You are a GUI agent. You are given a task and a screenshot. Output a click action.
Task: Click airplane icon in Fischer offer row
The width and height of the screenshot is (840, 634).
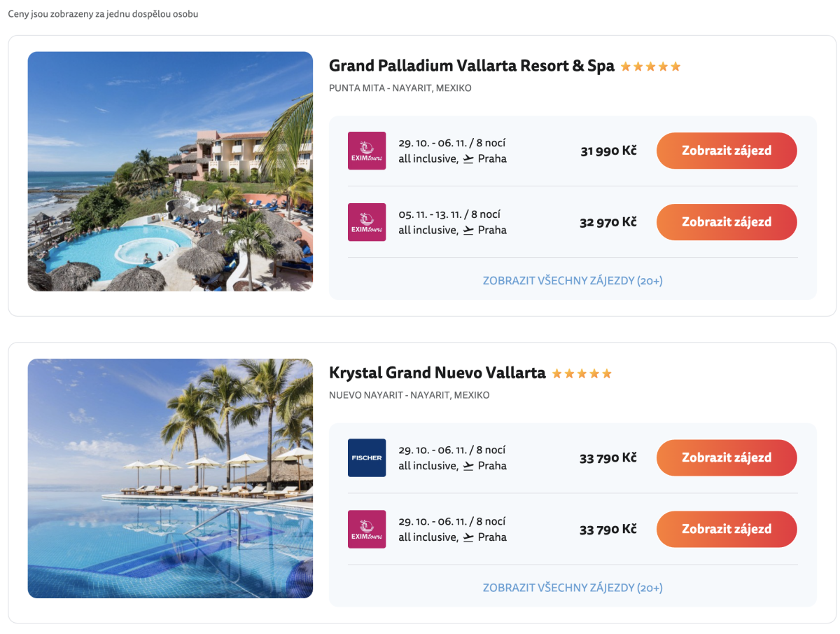[468, 466]
